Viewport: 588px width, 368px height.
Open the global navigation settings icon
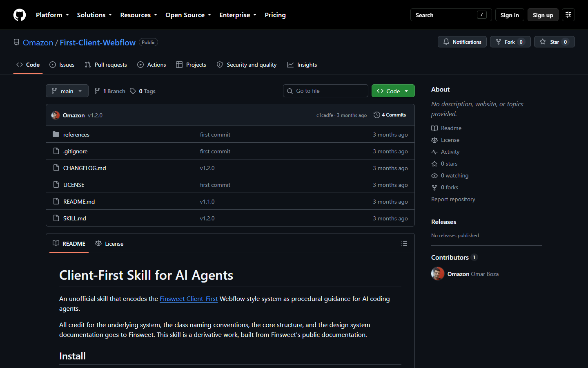[568, 15]
